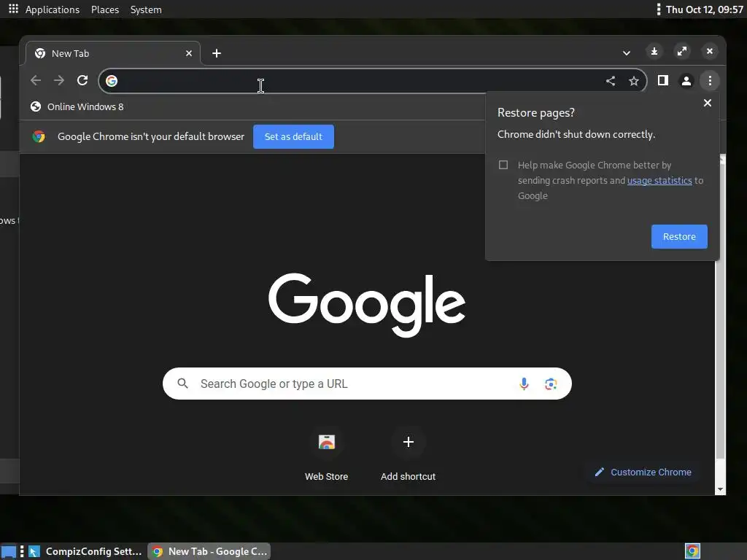Start voice search with microphone icon
The width and height of the screenshot is (747, 560).
pyautogui.click(x=524, y=384)
